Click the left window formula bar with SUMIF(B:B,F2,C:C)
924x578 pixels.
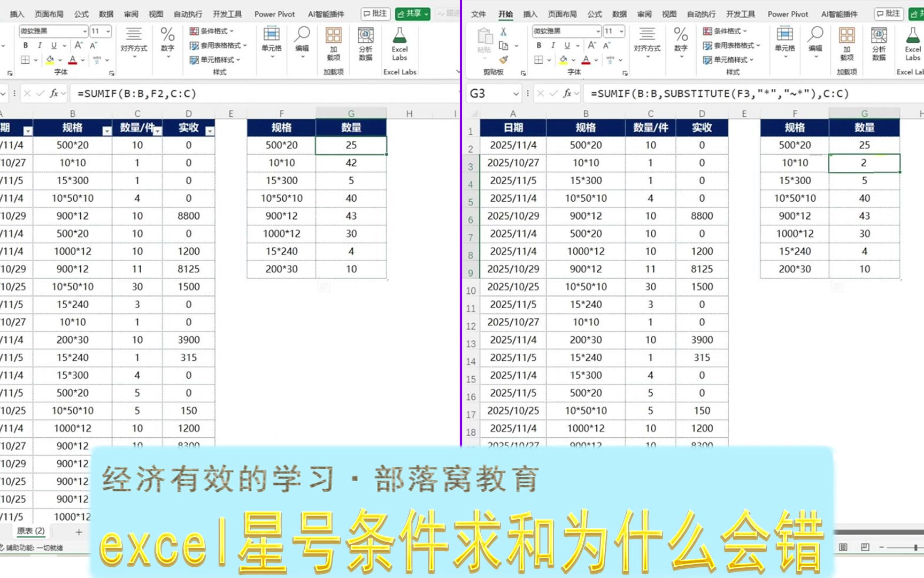[x=265, y=94]
